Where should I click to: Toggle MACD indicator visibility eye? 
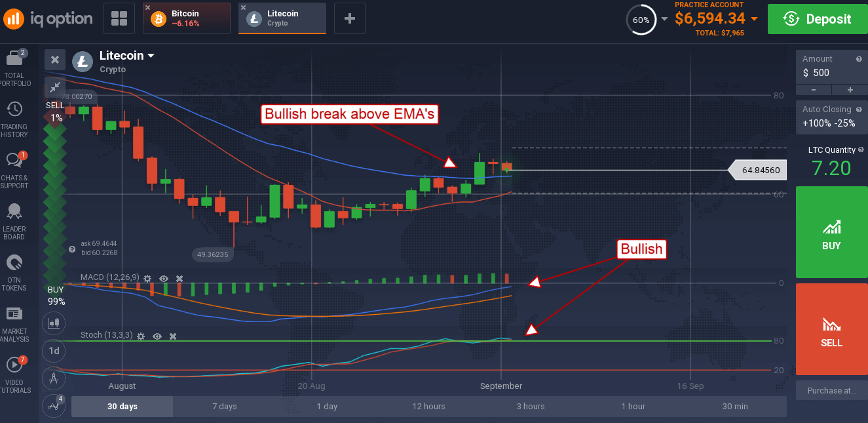[164, 278]
